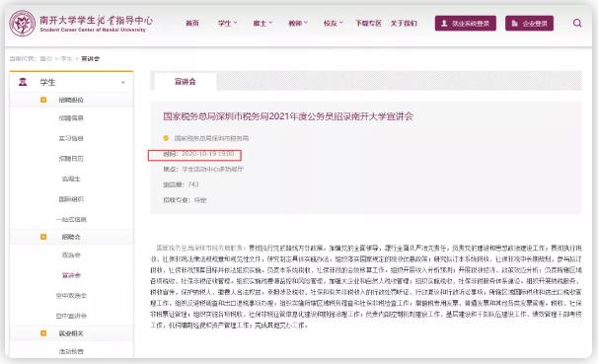Click the 企业登录 button

point(529,24)
